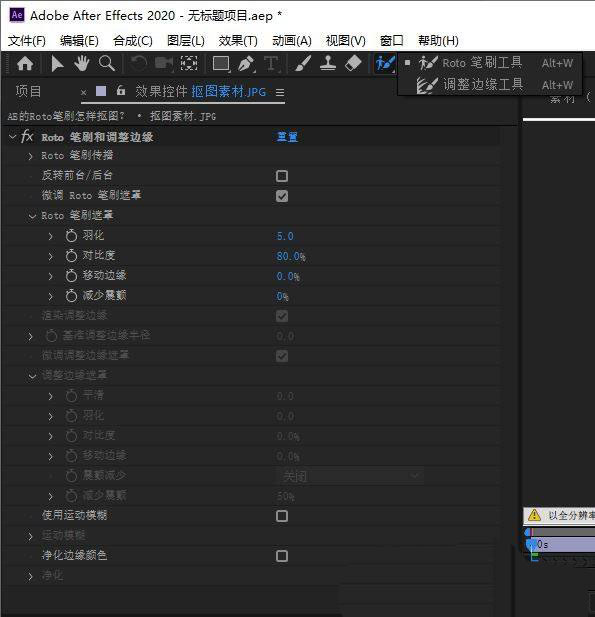Click the Home icon in toolbar
The width and height of the screenshot is (595, 617).
[x=25, y=63]
